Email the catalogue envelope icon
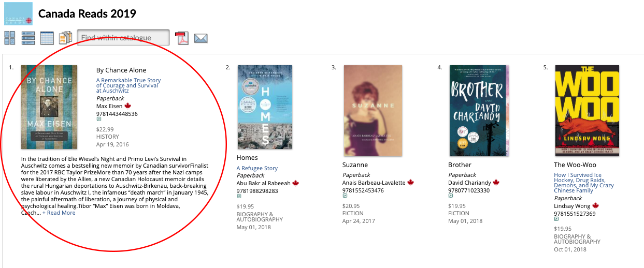The image size is (644, 268). click(201, 38)
